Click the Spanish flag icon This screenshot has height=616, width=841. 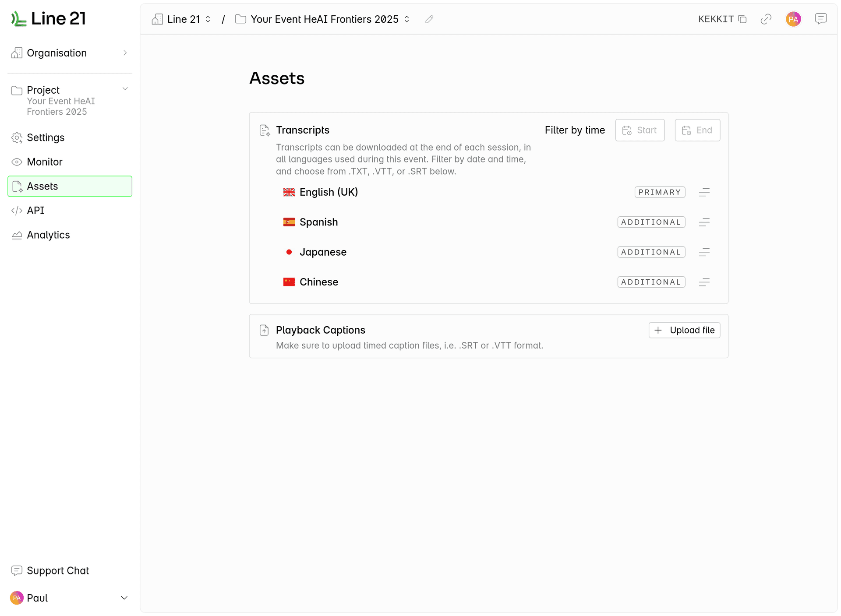[x=289, y=222]
